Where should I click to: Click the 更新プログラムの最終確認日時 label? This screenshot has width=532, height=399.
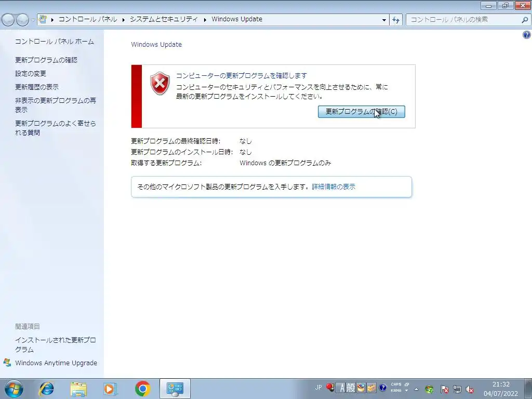pyautogui.click(x=176, y=141)
